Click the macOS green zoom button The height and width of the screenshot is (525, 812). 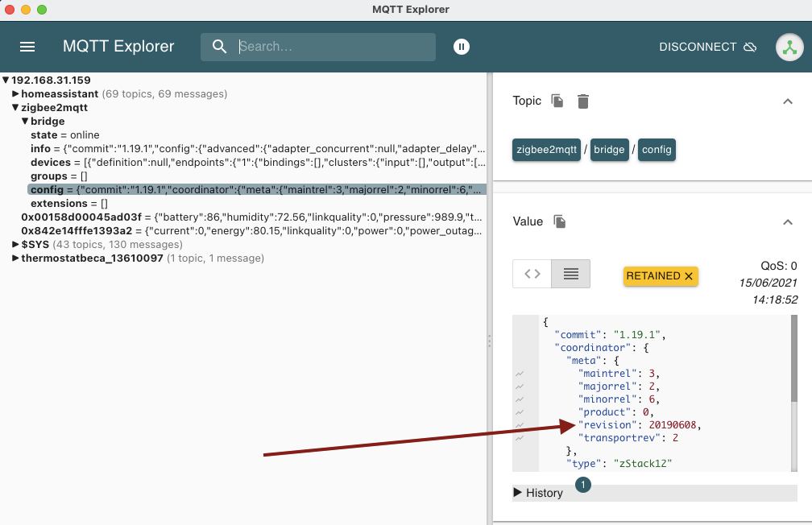click(42, 10)
